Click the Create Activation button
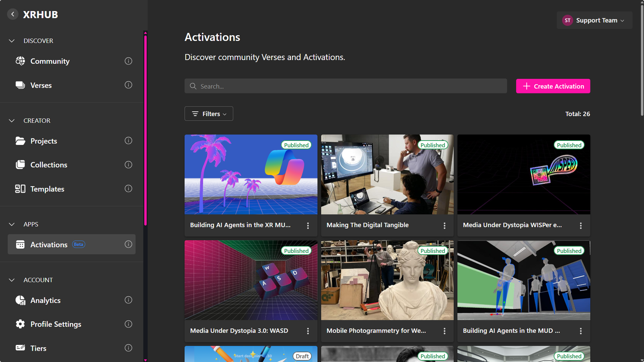644x362 pixels. click(553, 86)
